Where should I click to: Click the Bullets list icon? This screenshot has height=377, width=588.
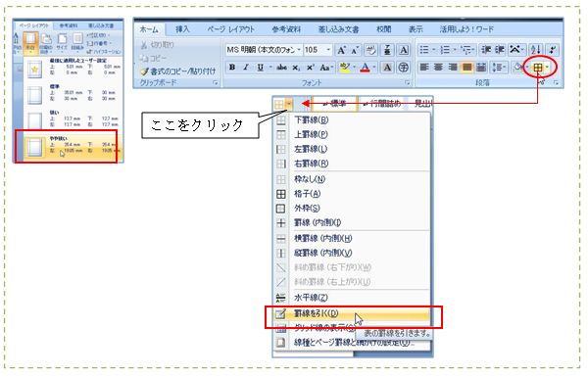424,50
